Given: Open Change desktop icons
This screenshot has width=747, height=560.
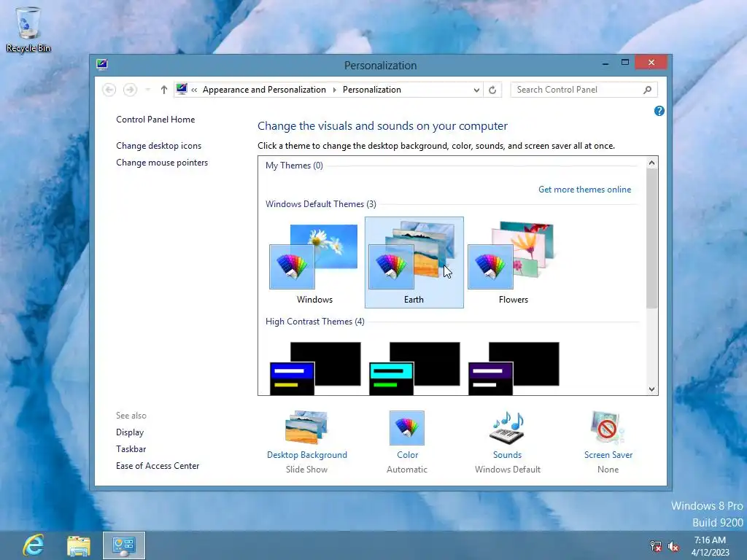Looking at the screenshot, I should 158,146.
